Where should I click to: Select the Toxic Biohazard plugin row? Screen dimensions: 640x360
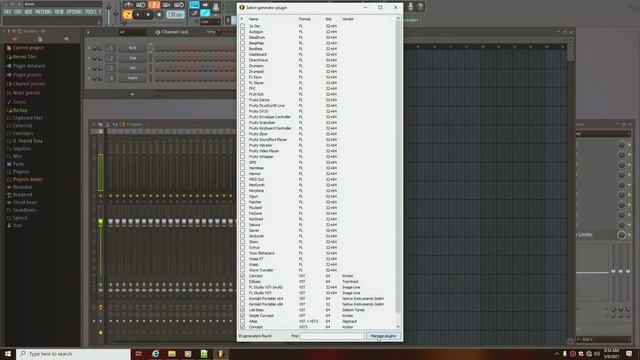click(x=318, y=253)
